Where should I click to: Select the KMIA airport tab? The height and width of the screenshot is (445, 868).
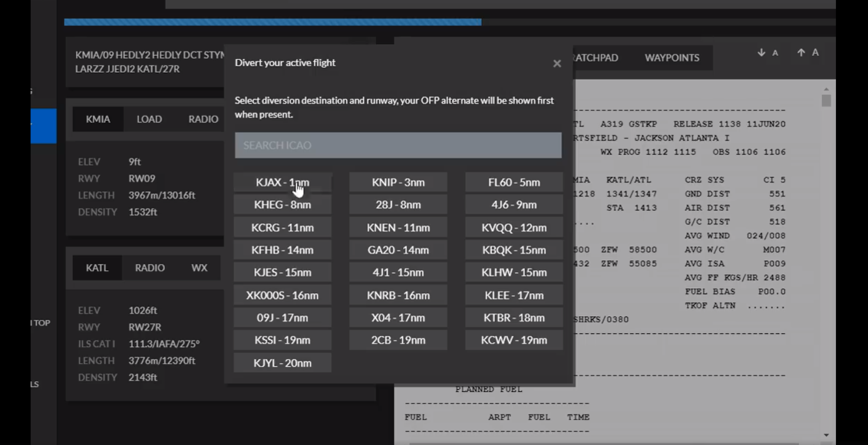click(x=98, y=119)
